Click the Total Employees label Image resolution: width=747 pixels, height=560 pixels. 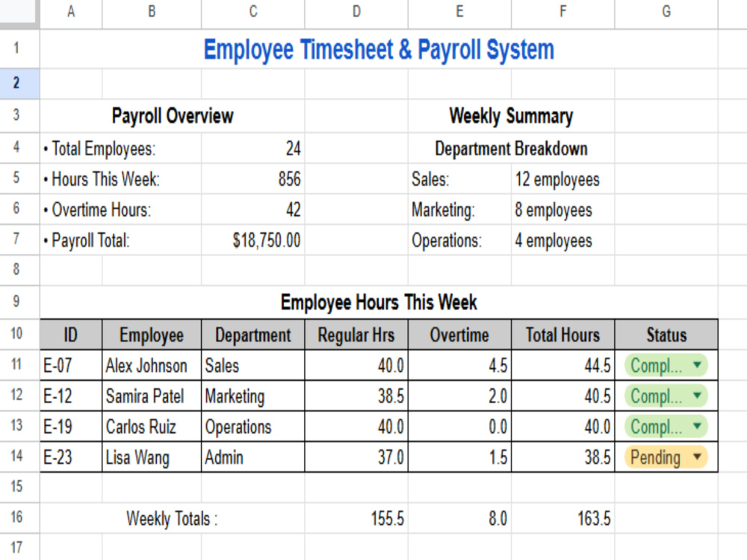click(x=99, y=149)
